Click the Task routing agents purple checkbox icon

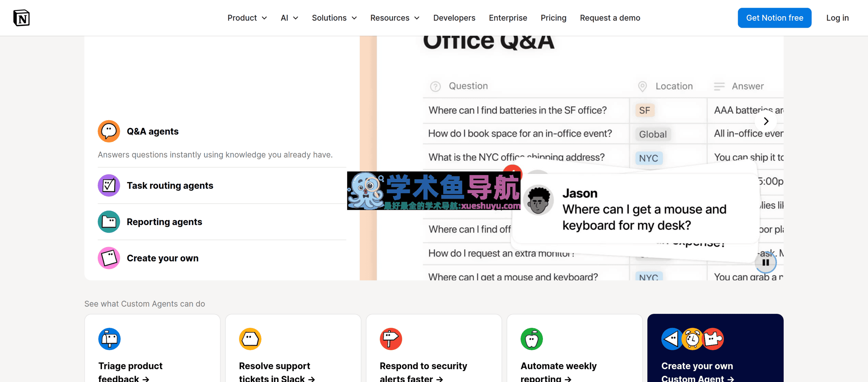109,185
